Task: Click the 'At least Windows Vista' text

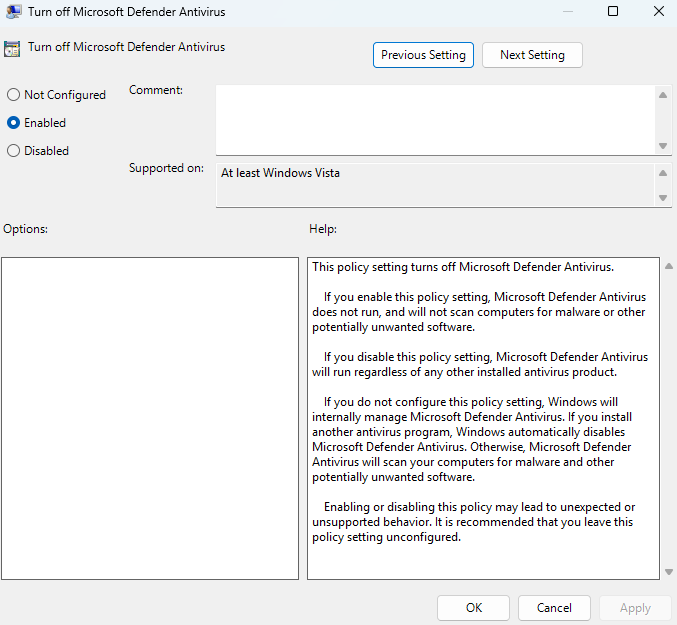Action: [x=280, y=173]
